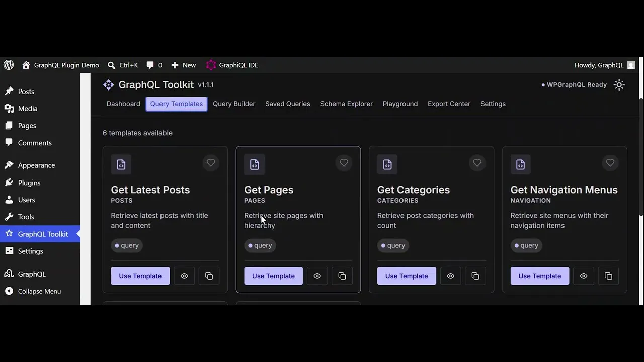
Task: Favorite the Get Pages template
Action: pos(344,163)
